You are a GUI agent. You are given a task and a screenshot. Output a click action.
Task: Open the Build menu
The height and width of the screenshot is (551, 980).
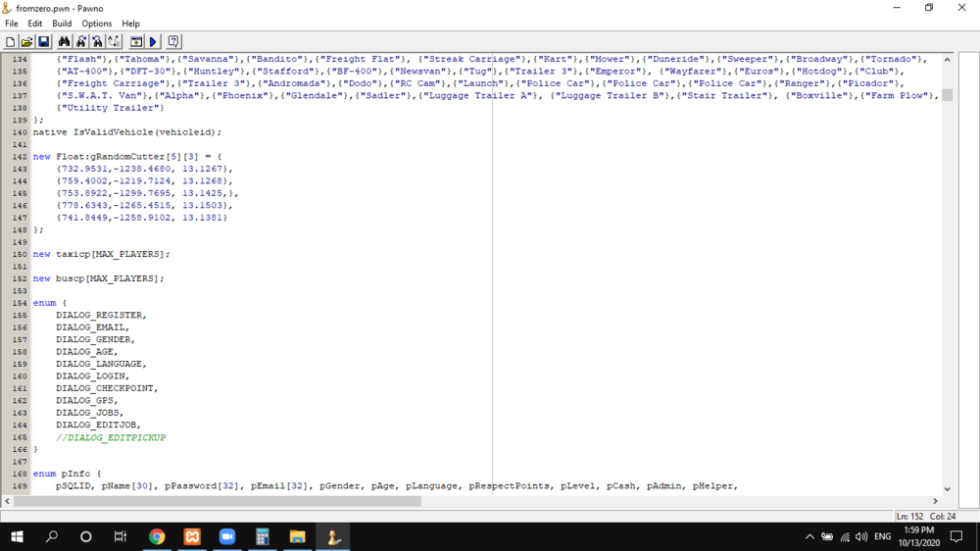tap(62, 24)
